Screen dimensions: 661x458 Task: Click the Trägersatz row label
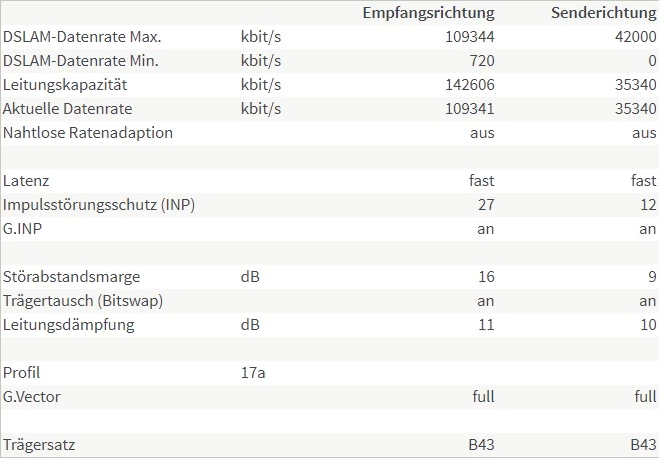click(x=39, y=445)
